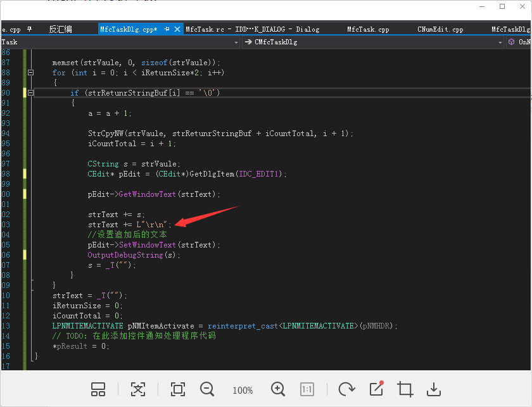
Task: Click 'strText += s;' on line 102
Action: 116,215
